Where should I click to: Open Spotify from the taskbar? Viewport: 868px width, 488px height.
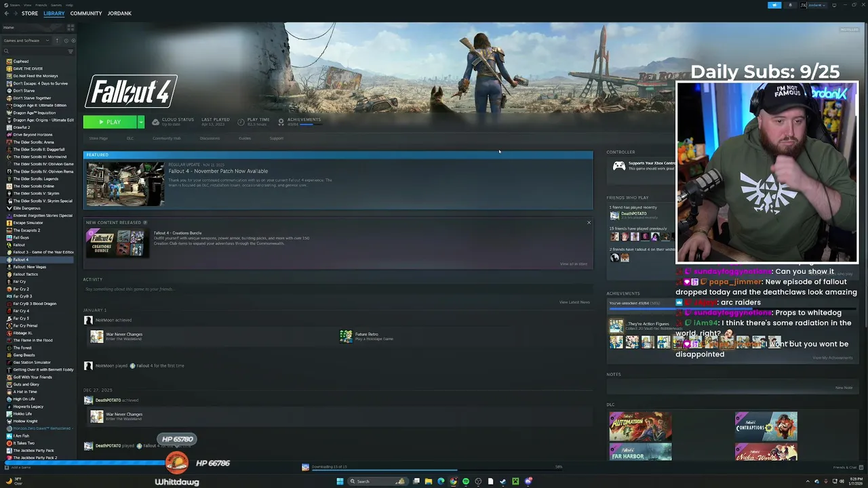coord(466,481)
